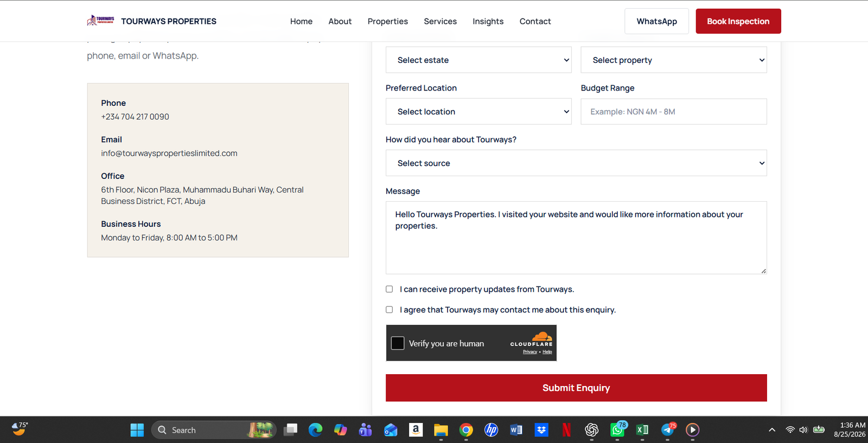The height and width of the screenshot is (443, 868).
Task: Open Microsoft Teams from the taskbar
Action: (365, 430)
